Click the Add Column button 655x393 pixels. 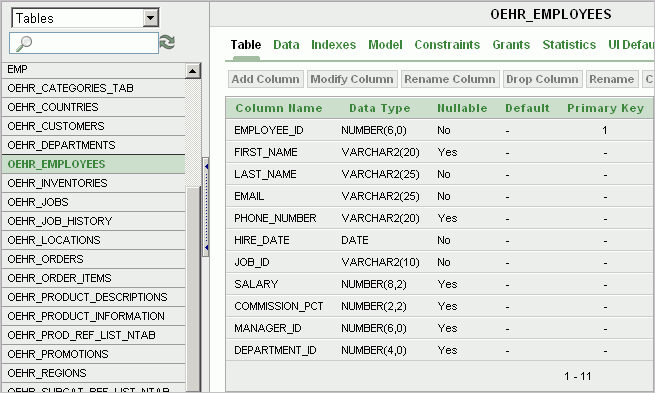click(266, 79)
